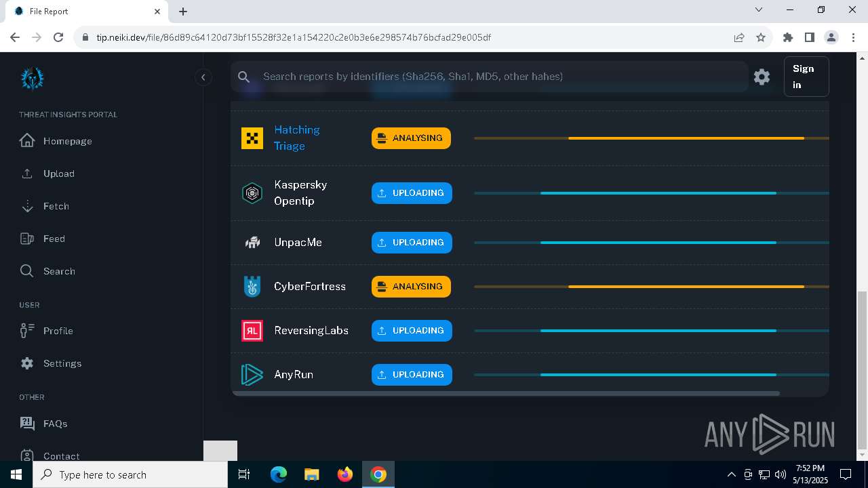
Task: Click the Kaspersky Opentip UPLOADING badge
Action: point(412,193)
